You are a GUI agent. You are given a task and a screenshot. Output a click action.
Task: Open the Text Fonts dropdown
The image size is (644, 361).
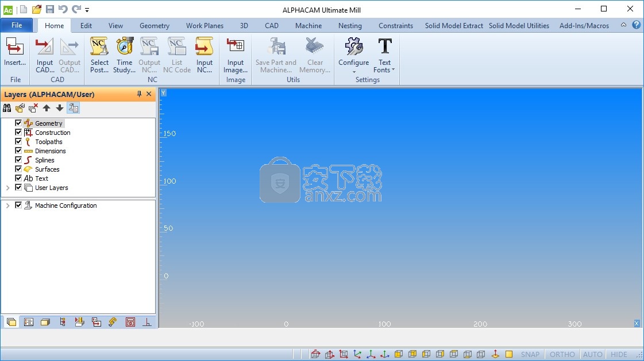point(384,55)
